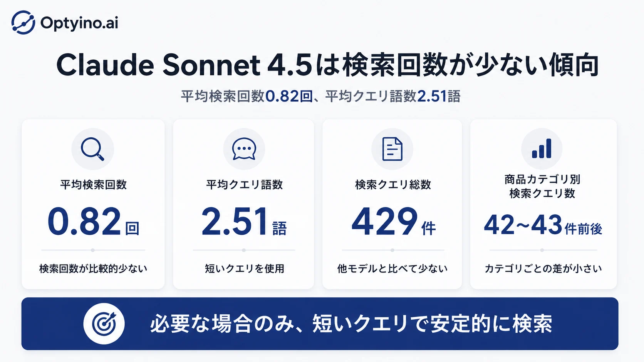Click the Optyino.ai logo icon
The width and height of the screenshot is (644, 362).
(x=23, y=22)
